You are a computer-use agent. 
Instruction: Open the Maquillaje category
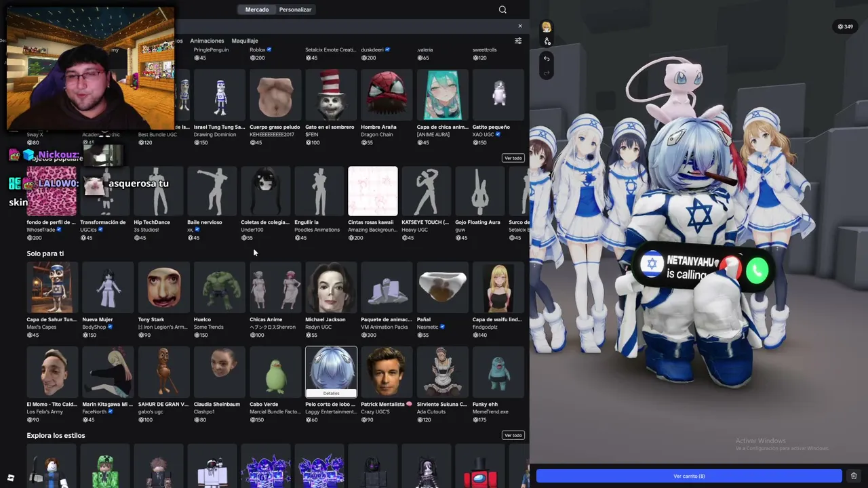pyautogui.click(x=245, y=41)
